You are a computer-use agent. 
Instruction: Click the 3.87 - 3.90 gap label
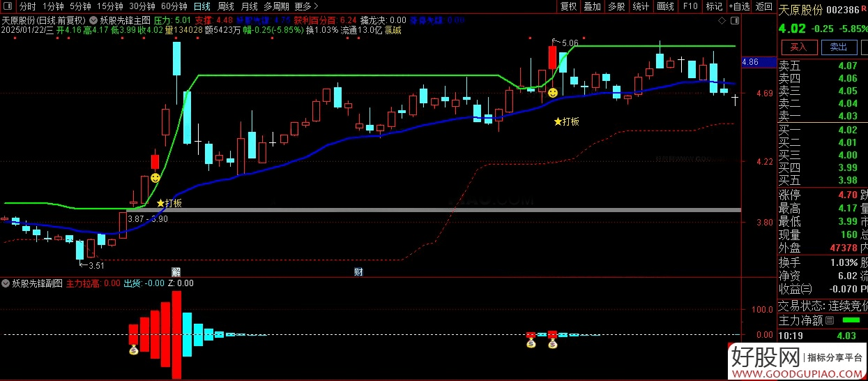point(148,218)
